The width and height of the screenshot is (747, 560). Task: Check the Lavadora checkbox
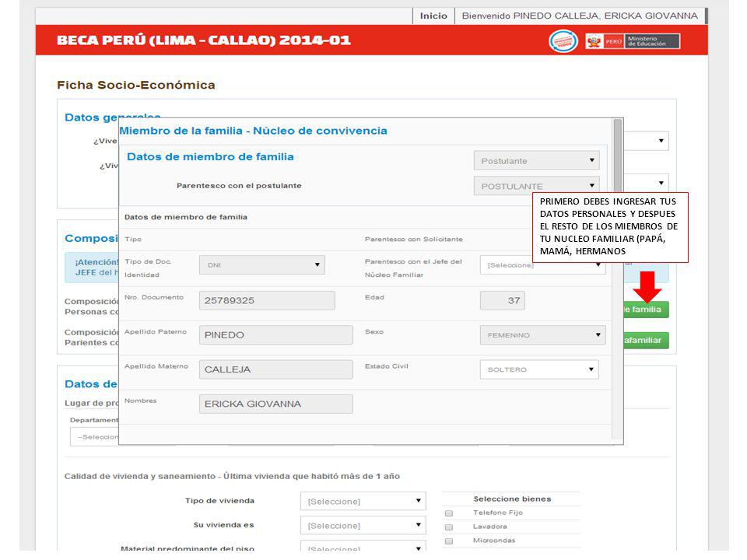click(449, 527)
